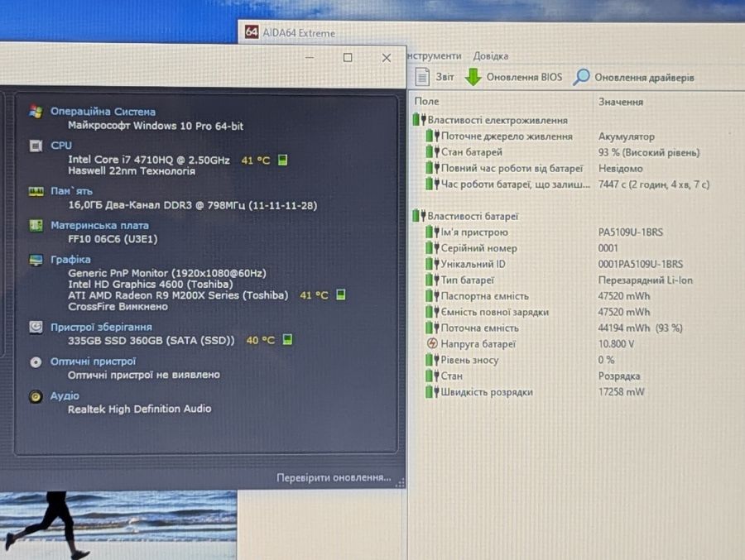
Task: Click the battery icon beside Тип батареї
Action: pos(432,280)
